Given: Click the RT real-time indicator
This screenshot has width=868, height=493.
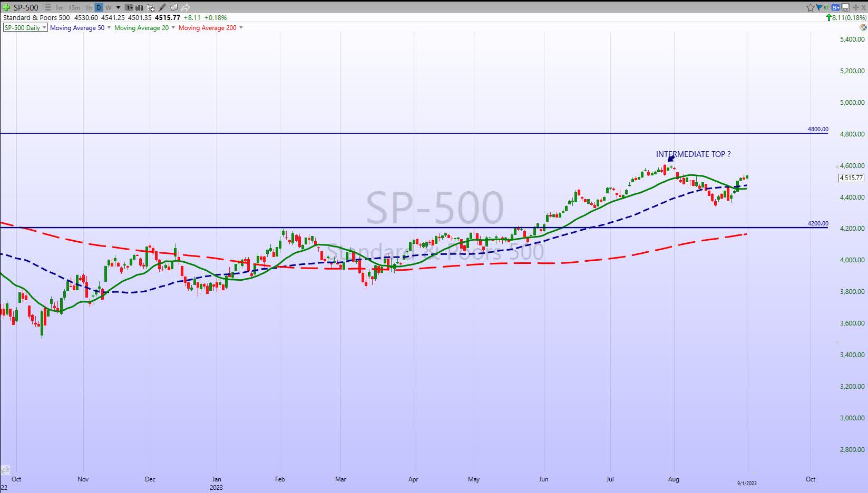Looking at the screenshot, I should point(826,7).
